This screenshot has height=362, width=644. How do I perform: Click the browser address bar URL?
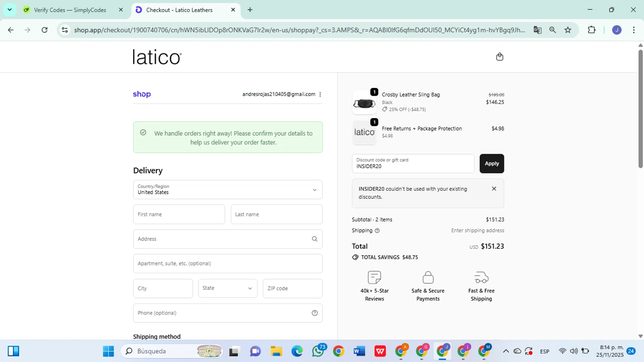click(299, 30)
